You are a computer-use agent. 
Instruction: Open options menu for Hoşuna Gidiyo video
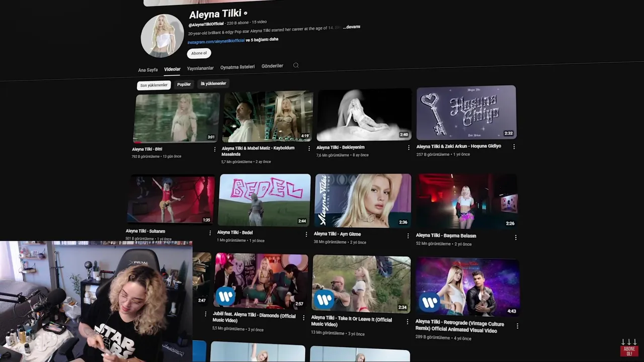(514, 147)
